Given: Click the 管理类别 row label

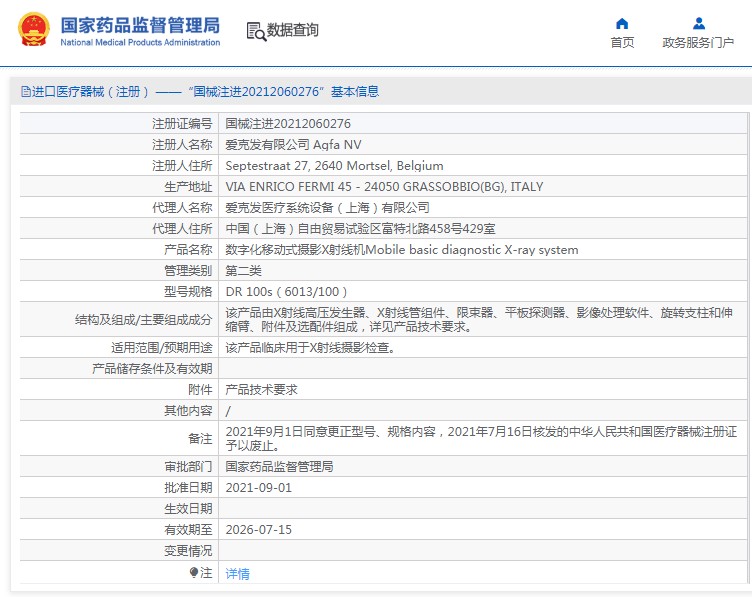Looking at the screenshot, I should pos(188,271).
